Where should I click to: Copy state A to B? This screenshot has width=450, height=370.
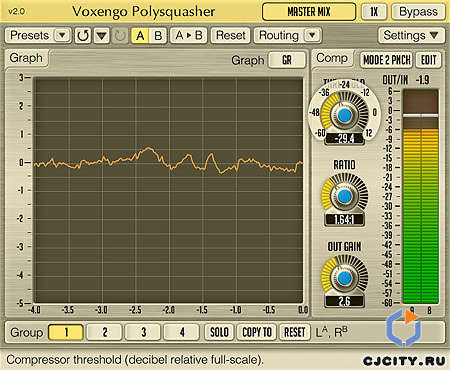[189, 35]
